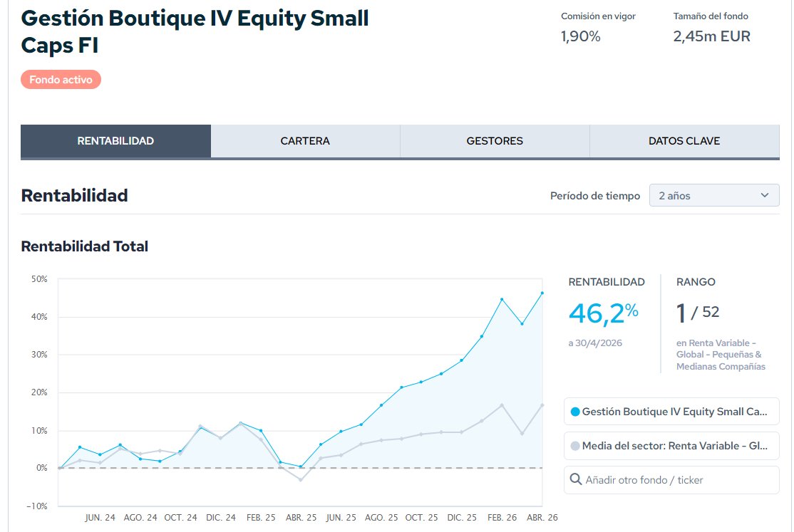The height and width of the screenshot is (532, 794).
Task: Click the Fondo activo badge
Action: coord(61,80)
